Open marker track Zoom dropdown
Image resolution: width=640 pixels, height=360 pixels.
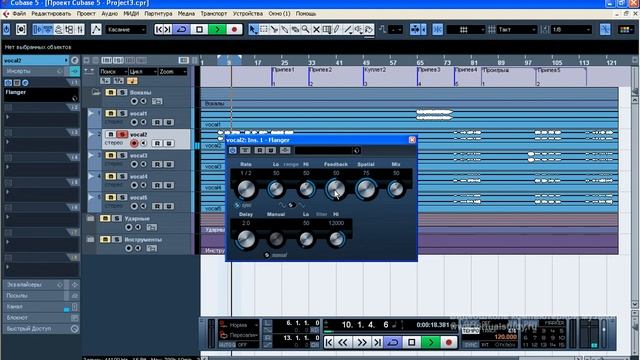(173, 71)
